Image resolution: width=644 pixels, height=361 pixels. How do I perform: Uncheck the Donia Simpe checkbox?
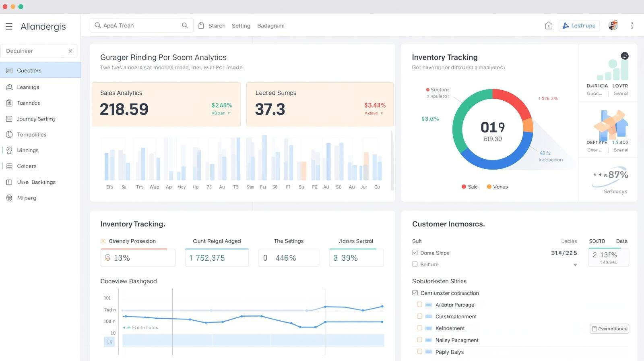(415, 253)
